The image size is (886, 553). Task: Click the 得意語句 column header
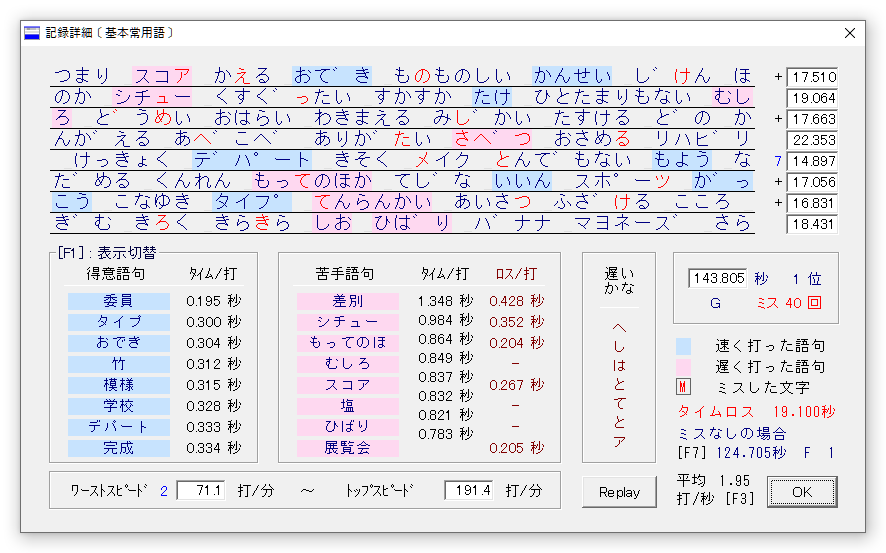(116, 274)
